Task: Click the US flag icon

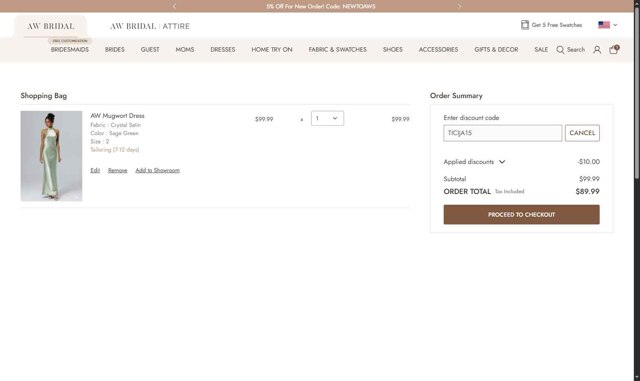Action: [604, 25]
